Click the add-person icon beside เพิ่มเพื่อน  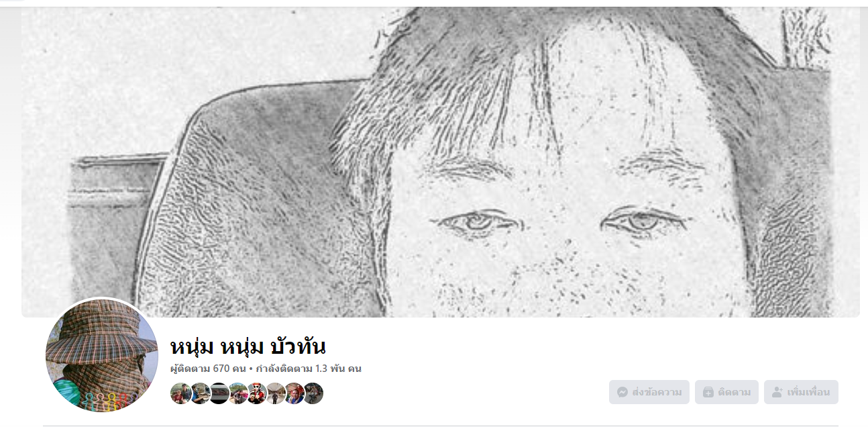777,392
